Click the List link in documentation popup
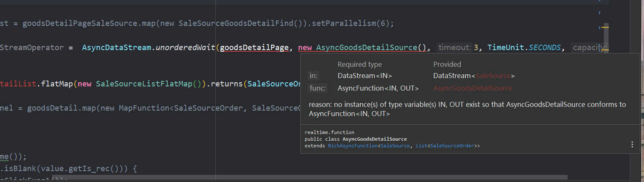 [421, 146]
